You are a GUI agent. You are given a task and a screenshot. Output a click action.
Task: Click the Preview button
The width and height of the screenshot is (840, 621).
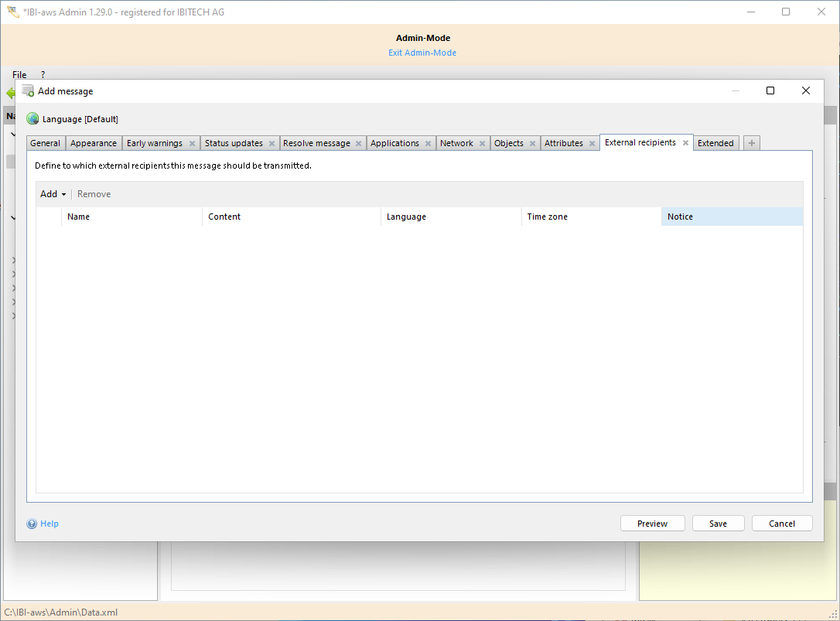[652, 524]
